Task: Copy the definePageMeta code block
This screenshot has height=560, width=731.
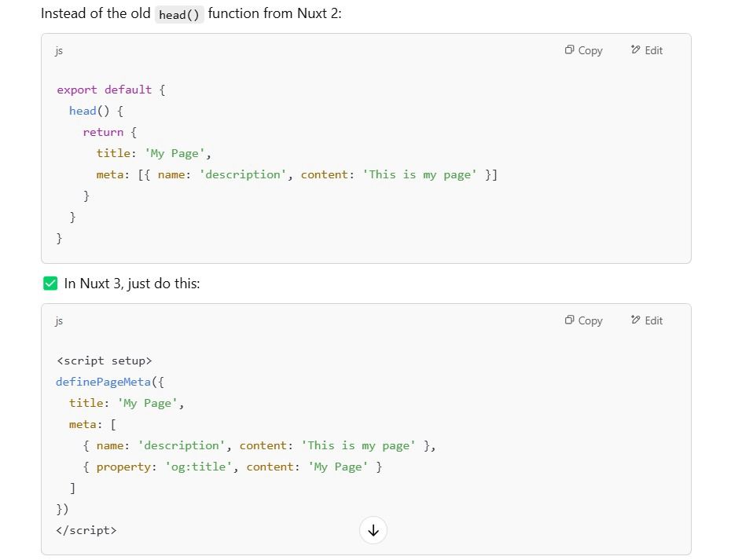Action: pyautogui.click(x=584, y=320)
